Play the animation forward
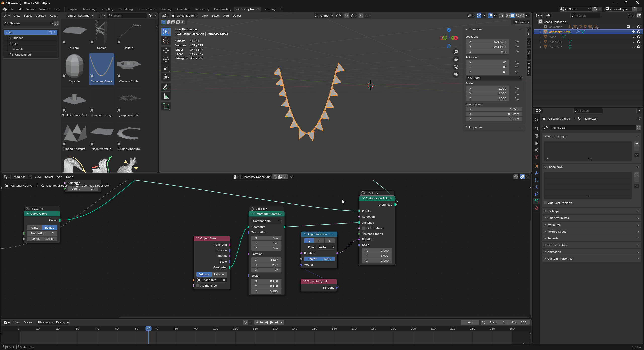This screenshot has width=644, height=350. pos(271,322)
